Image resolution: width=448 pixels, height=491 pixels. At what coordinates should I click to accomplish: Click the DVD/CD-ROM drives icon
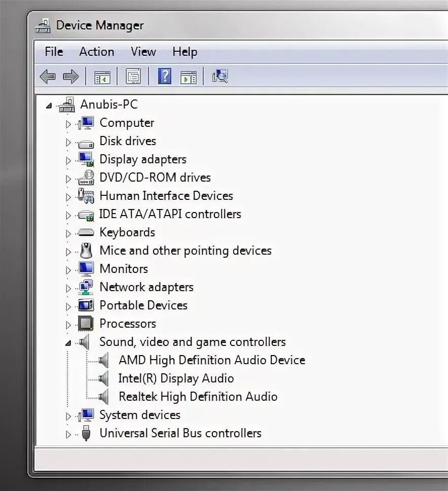tap(86, 178)
